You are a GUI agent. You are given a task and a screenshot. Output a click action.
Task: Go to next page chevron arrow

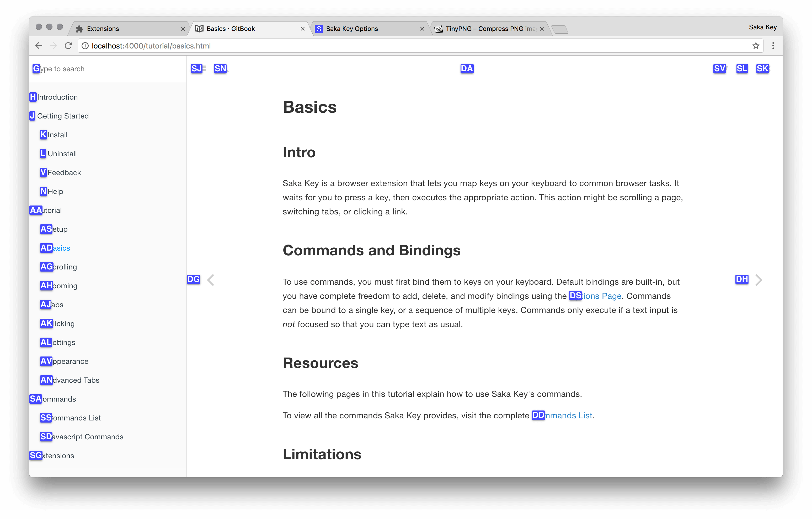pyautogui.click(x=758, y=280)
